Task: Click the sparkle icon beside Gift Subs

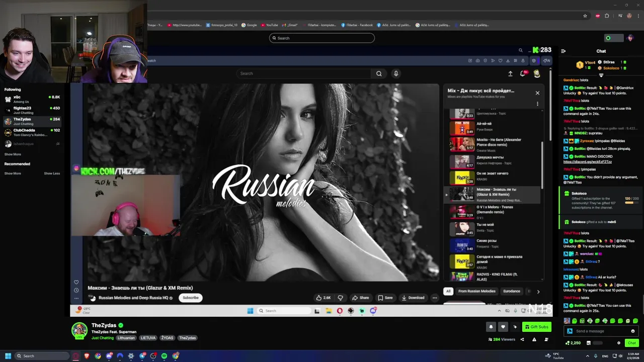Action: point(515,327)
